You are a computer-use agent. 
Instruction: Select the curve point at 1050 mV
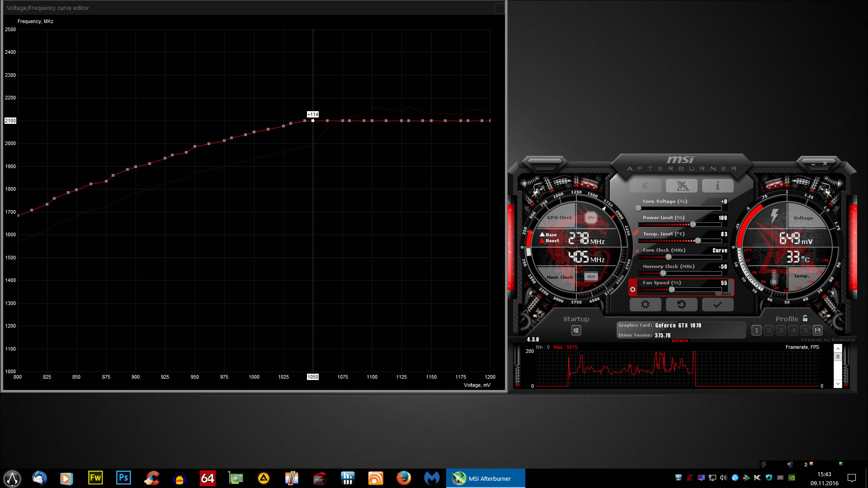click(x=313, y=121)
